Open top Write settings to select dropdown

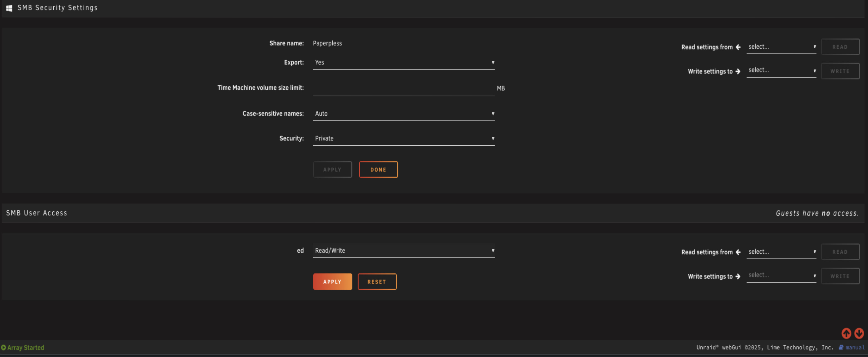(781, 70)
